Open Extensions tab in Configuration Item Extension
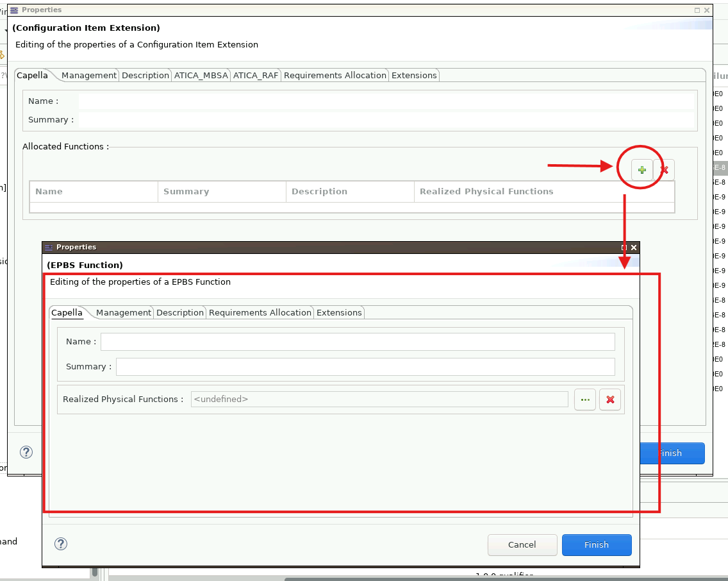 pyautogui.click(x=414, y=75)
